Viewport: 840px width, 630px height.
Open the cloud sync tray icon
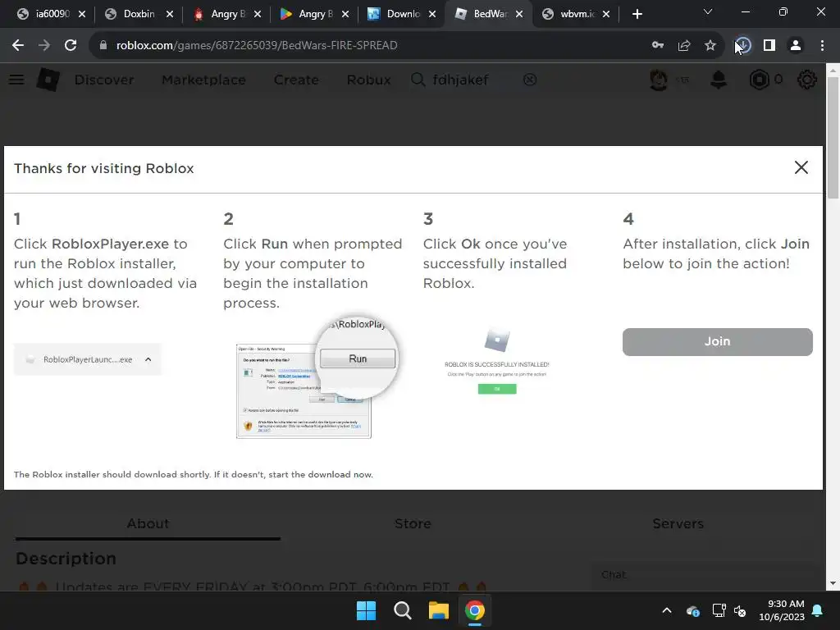692,610
